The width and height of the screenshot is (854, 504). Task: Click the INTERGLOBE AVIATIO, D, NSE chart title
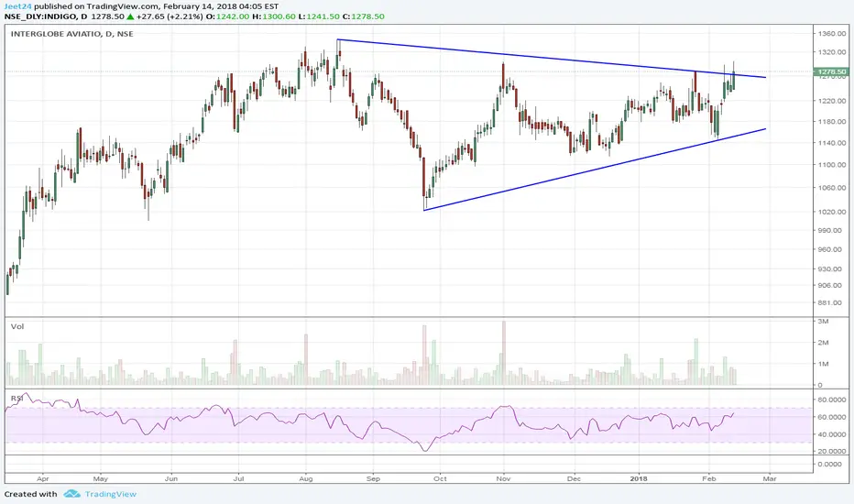71,34
